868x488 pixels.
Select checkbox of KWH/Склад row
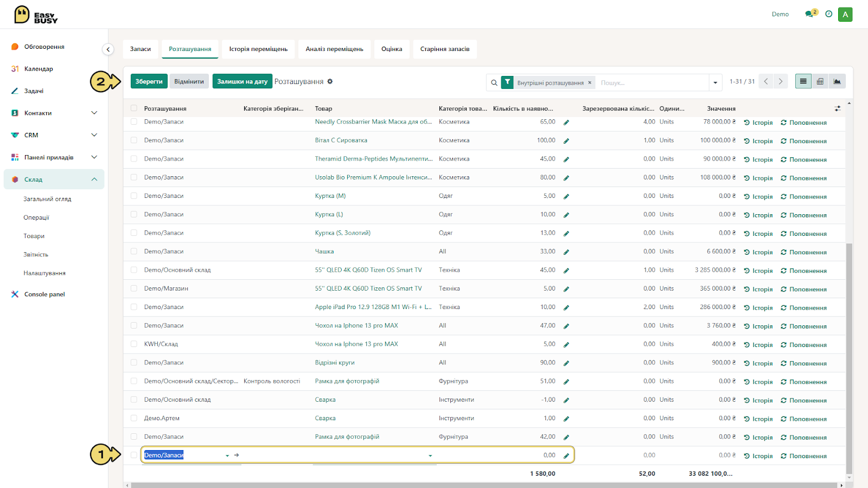coord(134,344)
